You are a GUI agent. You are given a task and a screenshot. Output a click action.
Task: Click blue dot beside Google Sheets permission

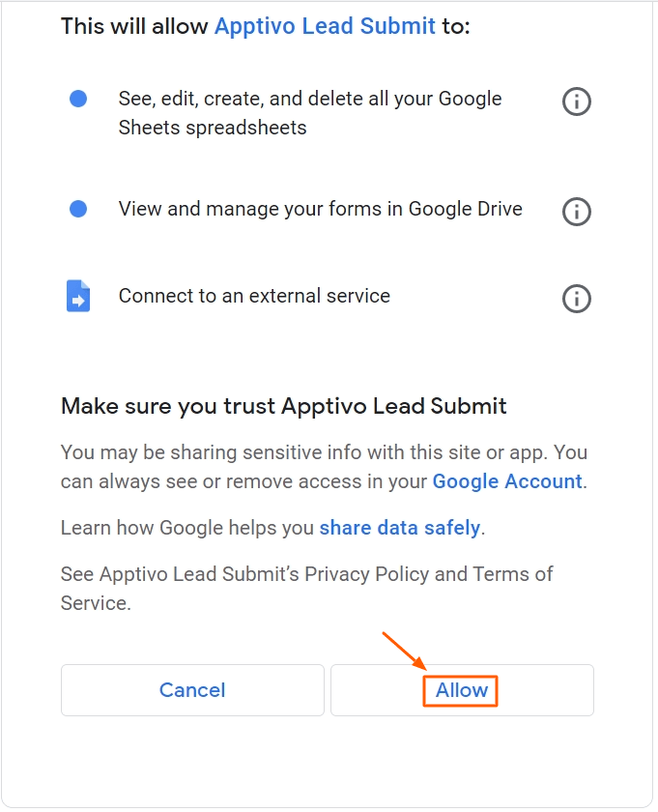point(78,99)
